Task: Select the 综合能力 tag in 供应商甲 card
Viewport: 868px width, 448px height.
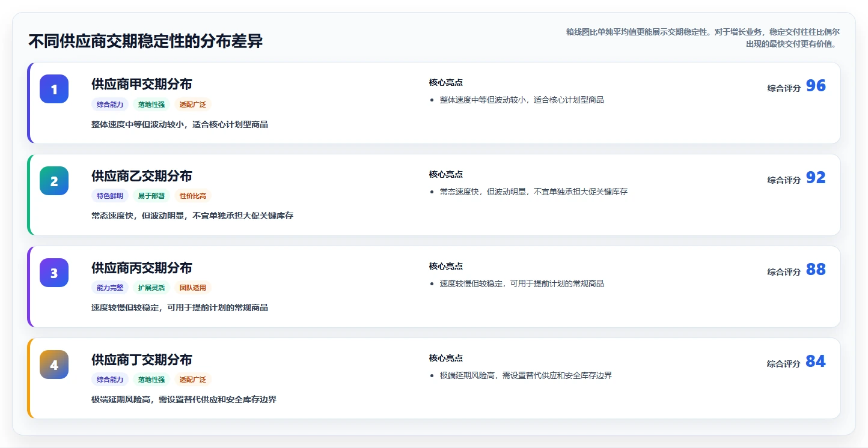Action: (110, 104)
